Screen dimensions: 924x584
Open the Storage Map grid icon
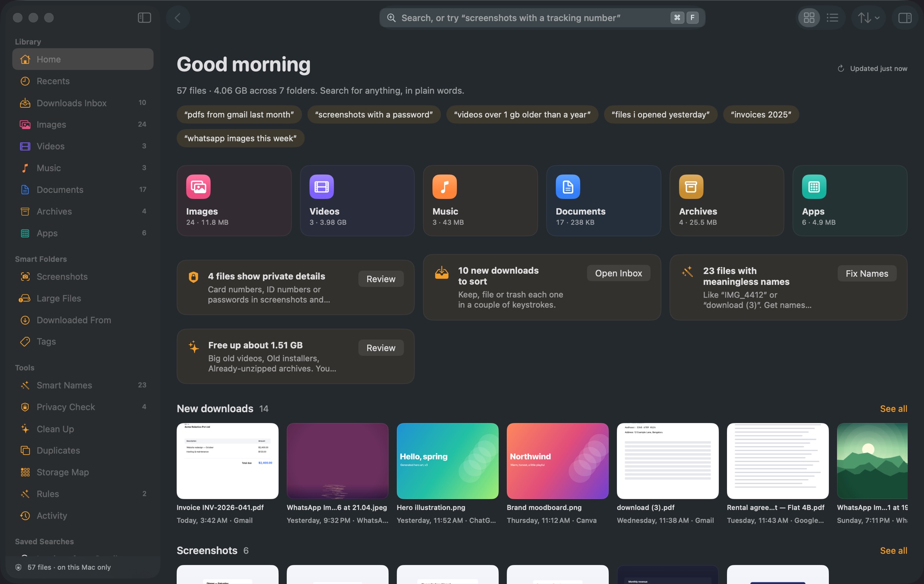point(25,472)
